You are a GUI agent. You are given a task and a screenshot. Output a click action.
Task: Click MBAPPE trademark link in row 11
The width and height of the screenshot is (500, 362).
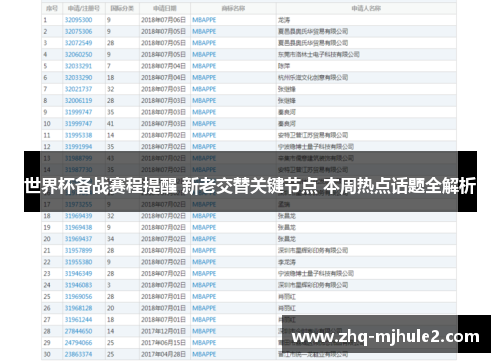point(204,135)
